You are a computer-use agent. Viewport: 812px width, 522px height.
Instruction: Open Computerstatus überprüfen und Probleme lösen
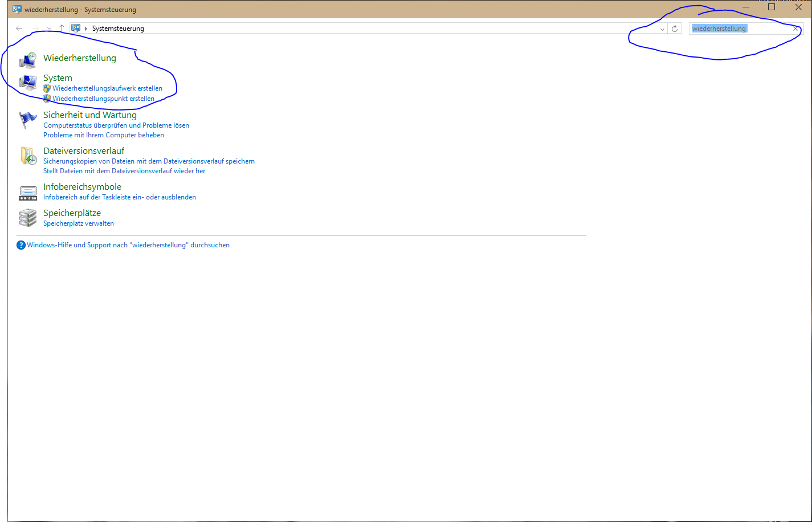coord(116,125)
